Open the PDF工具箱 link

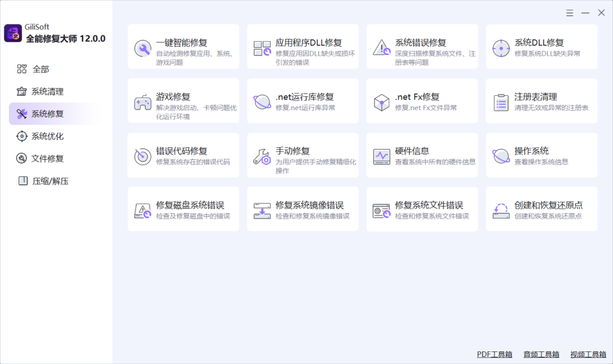point(494,354)
